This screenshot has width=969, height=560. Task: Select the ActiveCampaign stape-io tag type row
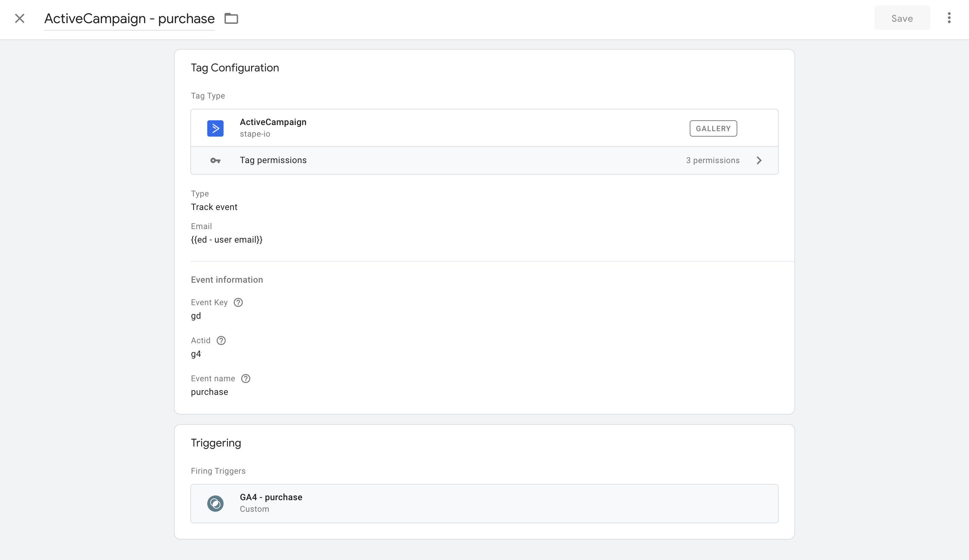(484, 128)
